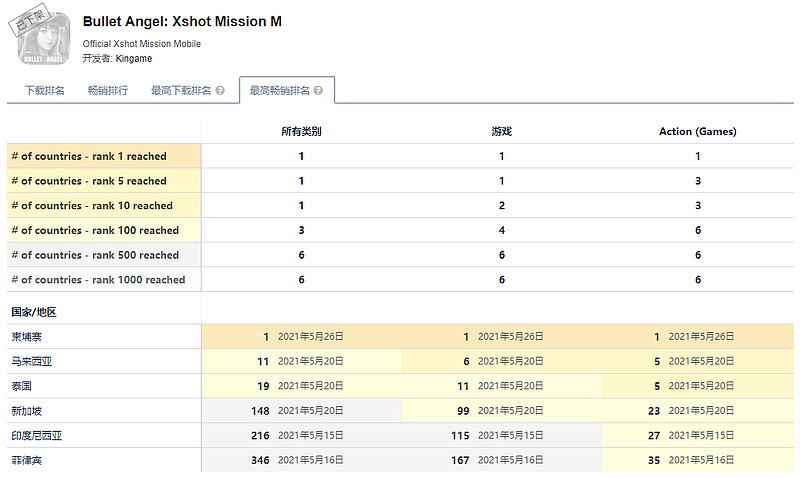Click the Bullet Angel: Xshot Mission M title
The image size is (800, 478).
pyautogui.click(x=182, y=22)
